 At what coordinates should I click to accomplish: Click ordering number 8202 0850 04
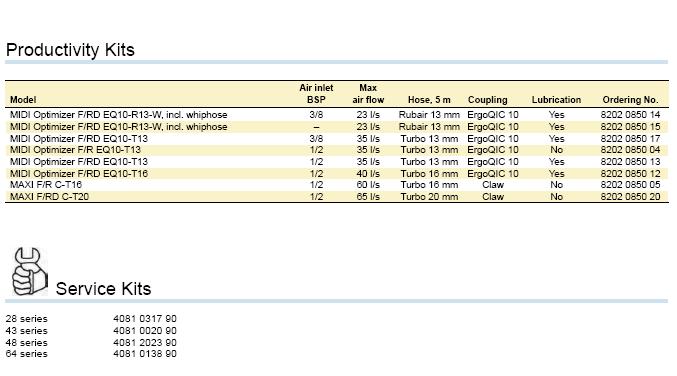click(630, 150)
